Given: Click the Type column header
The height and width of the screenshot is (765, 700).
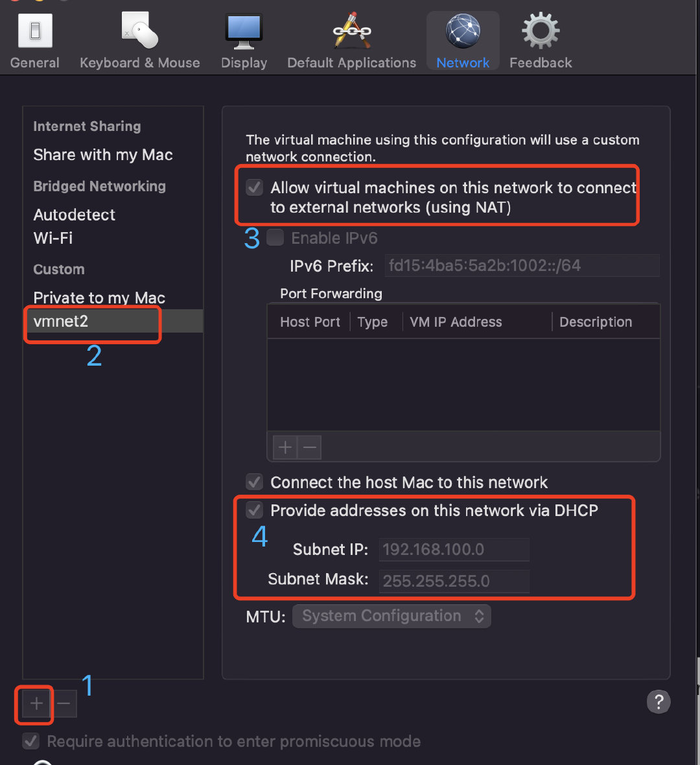Looking at the screenshot, I should (x=372, y=322).
